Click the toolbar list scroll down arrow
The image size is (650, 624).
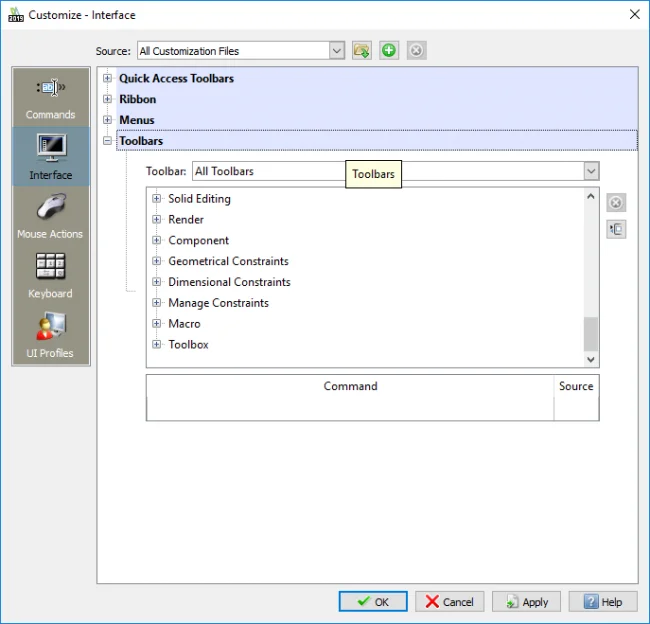[x=591, y=359]
